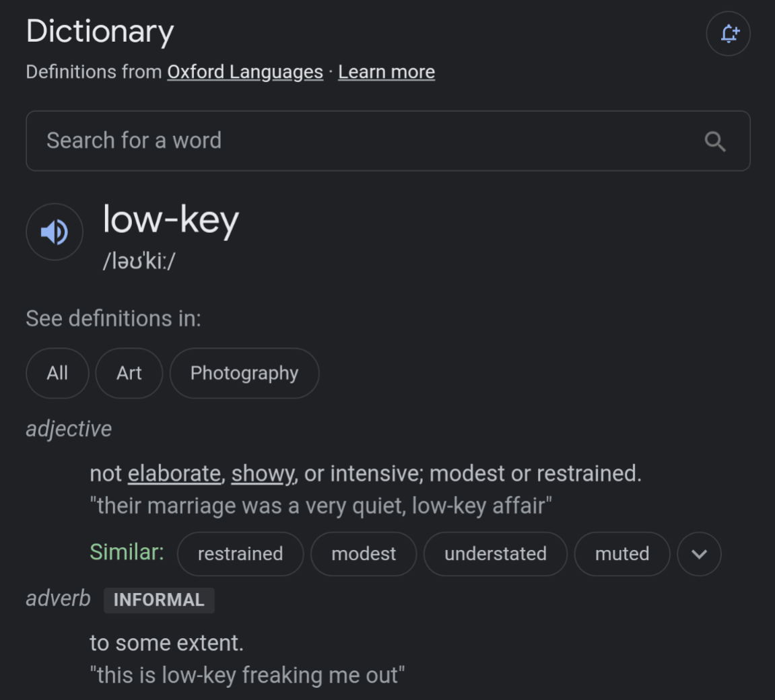Play the low-key pronunciation audio

[x=55, y=232]
